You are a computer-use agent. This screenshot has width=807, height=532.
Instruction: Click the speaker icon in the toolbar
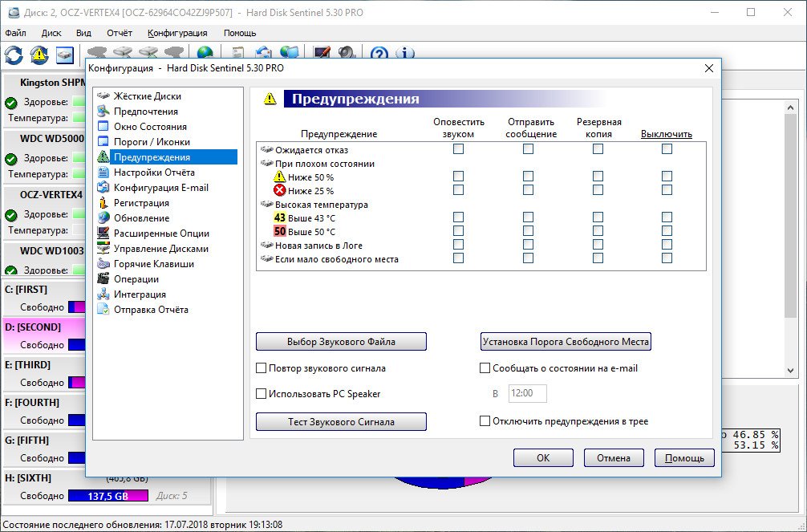click(347, 52)
